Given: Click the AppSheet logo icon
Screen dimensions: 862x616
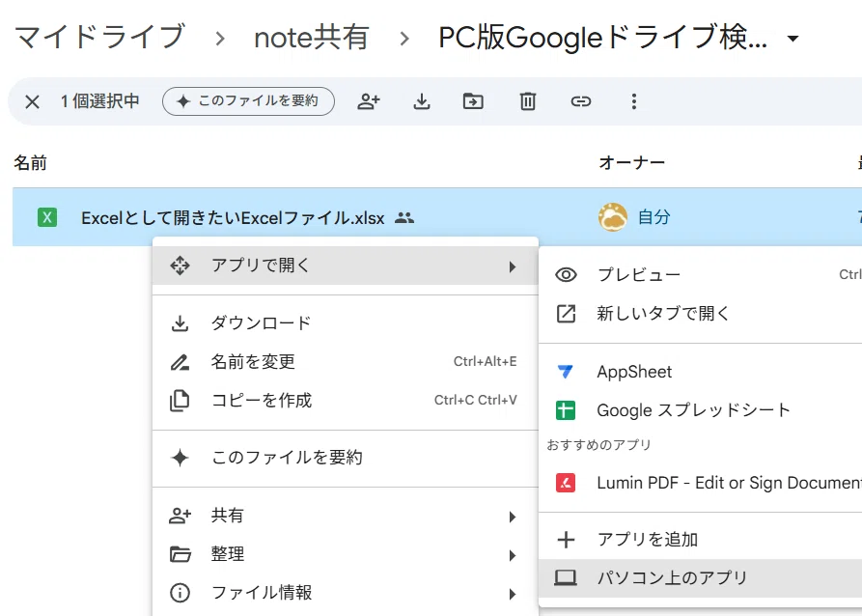Looking at the screenshot, I should point(565,373).
